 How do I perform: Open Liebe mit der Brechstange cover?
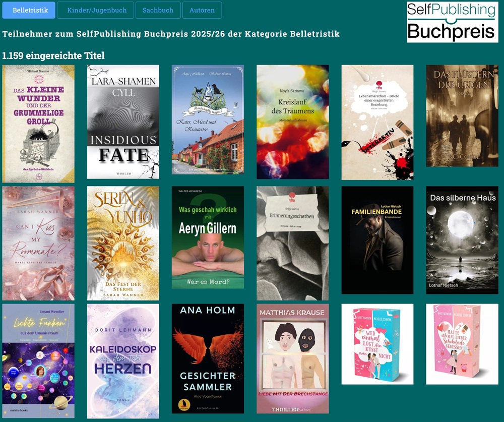coord(292,358)
